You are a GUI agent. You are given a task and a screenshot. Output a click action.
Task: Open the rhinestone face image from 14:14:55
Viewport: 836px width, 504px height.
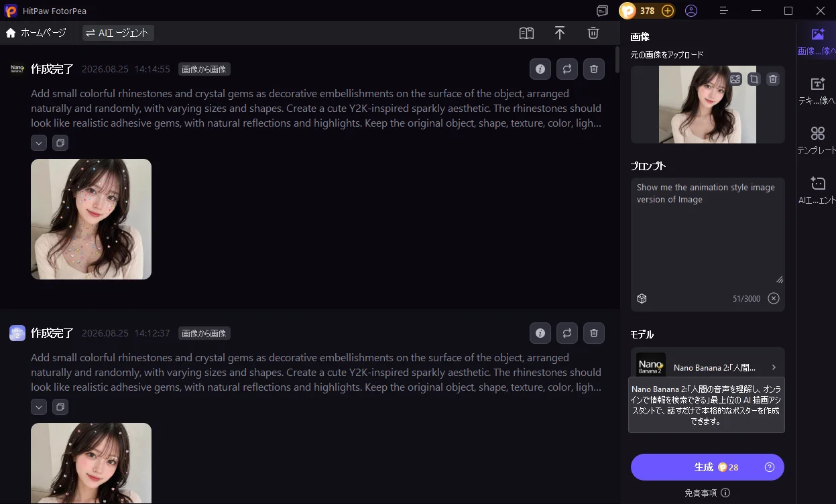(91, 219)
